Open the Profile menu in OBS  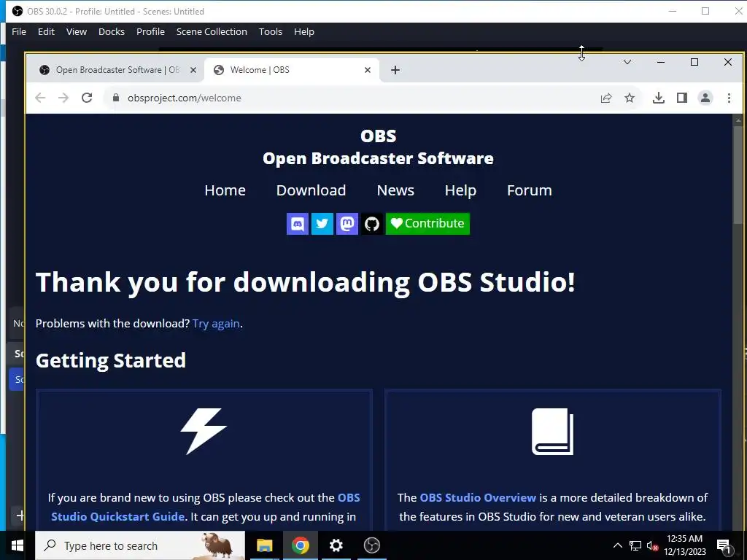click(x=150, y=32)
